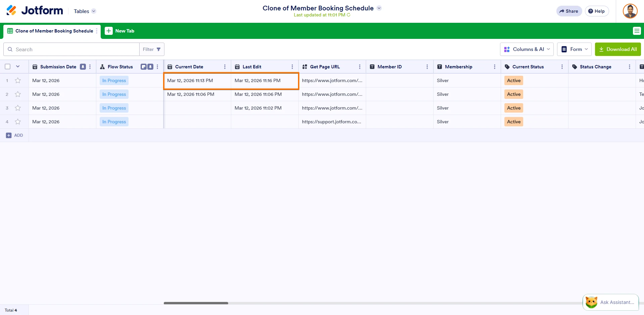Image resolution: width=644 pixels, height=315 pixels.
Task: Open Current Date column options menu
Action: tap(225, 67)
